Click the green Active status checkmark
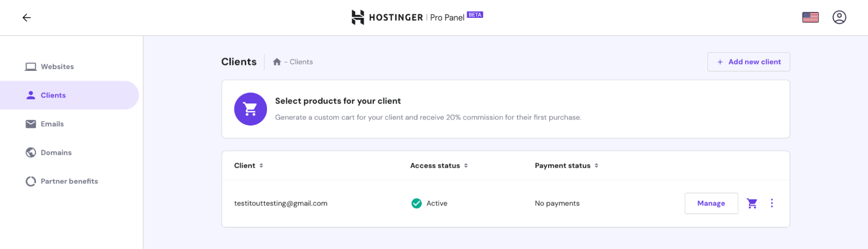Screen dimensions: 868x249 click(416, 203)
